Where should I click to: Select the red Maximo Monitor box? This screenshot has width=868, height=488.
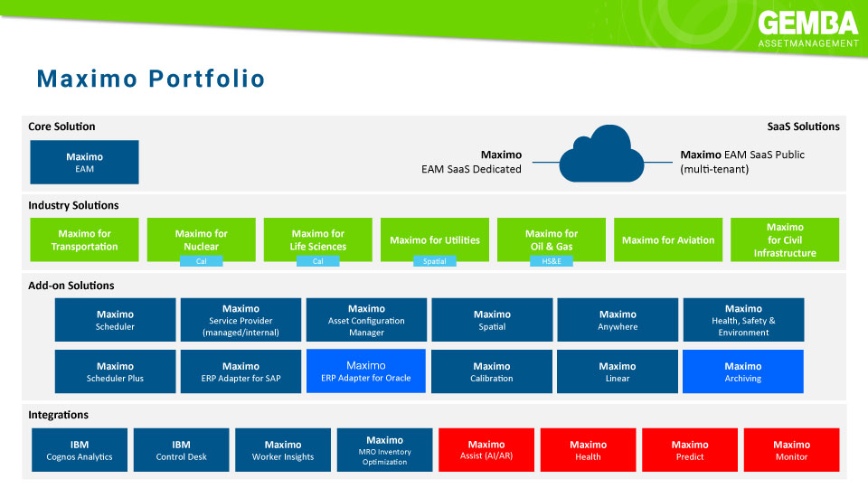791,450
